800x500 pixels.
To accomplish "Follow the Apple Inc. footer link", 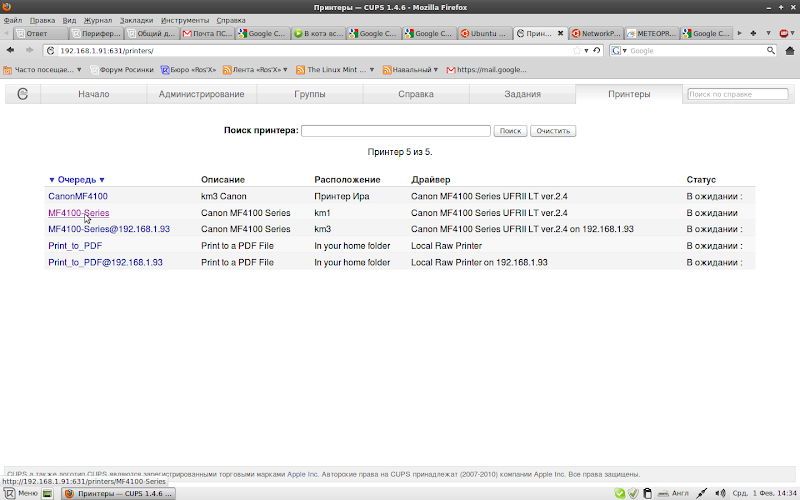I will point(303,474).
